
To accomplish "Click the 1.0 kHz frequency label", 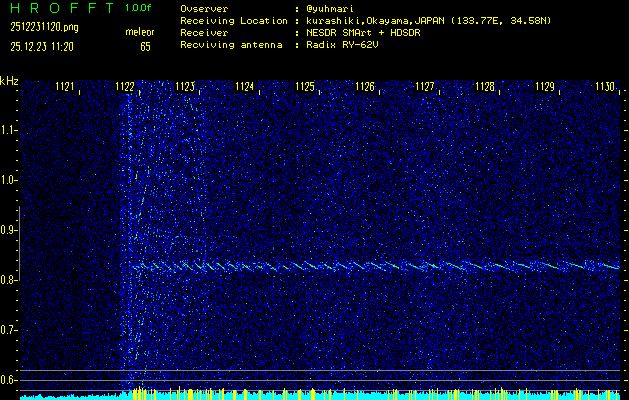I will tap(9, 180).
